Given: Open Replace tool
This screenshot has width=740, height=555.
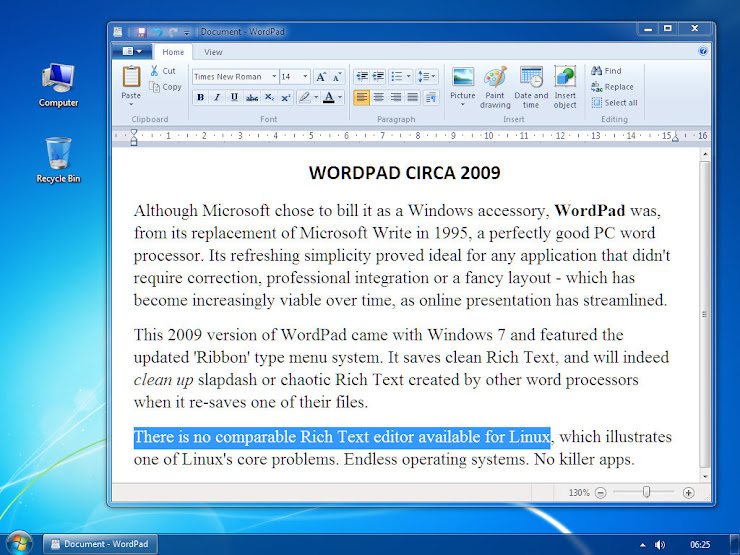Looking at the screenshot, I should [x=612, y=87].
